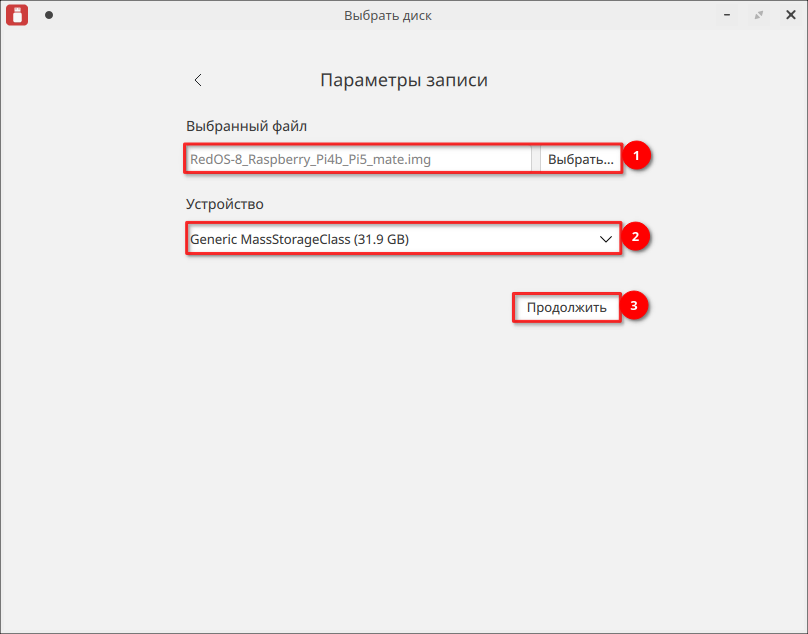Open the Выбрать... file chooser

[580, 159]
